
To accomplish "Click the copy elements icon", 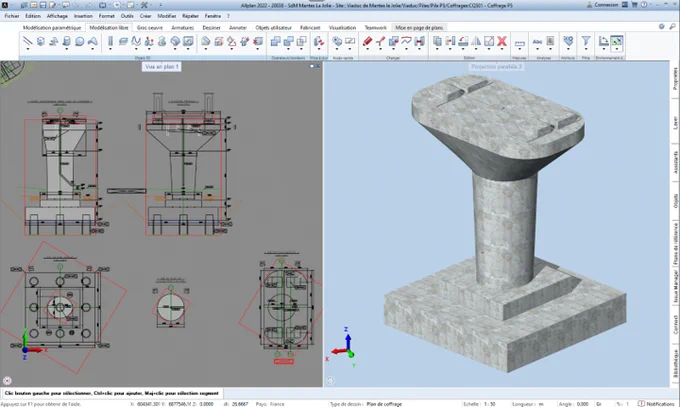I will tap(437, 41).
